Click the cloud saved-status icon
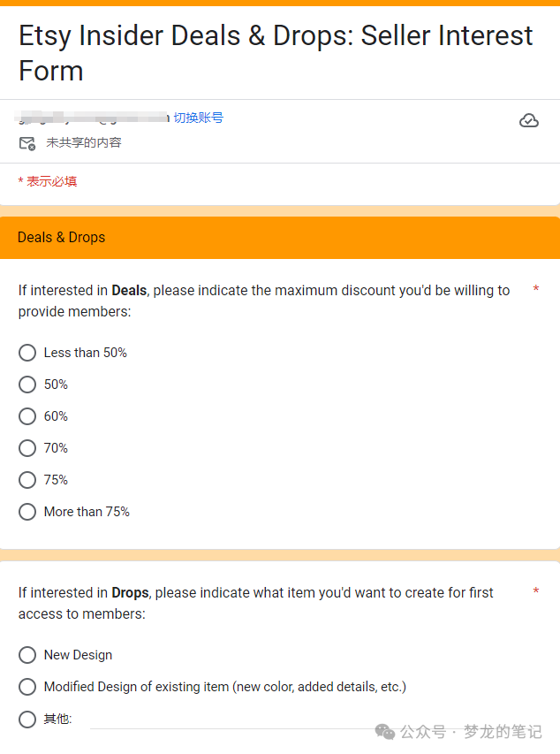 529,120
